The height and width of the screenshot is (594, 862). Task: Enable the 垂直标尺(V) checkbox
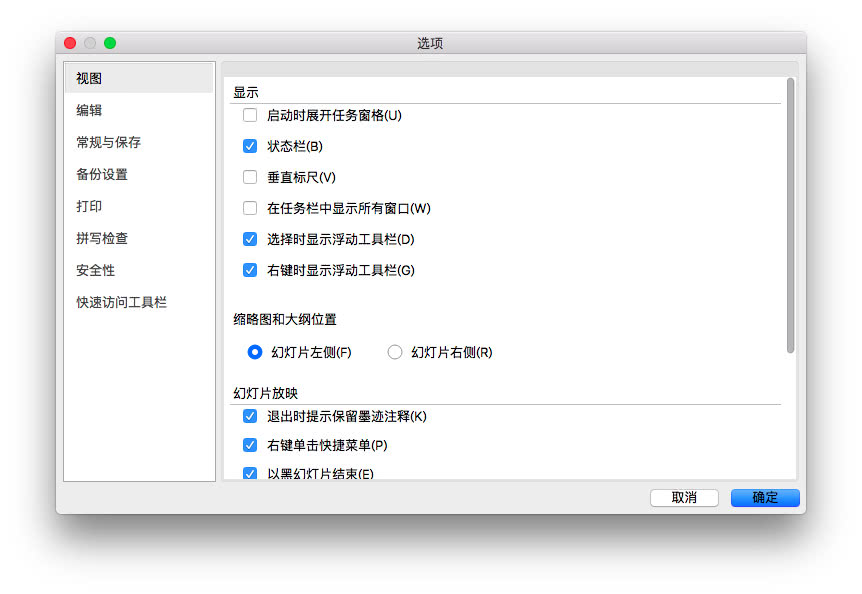(250, 177)
